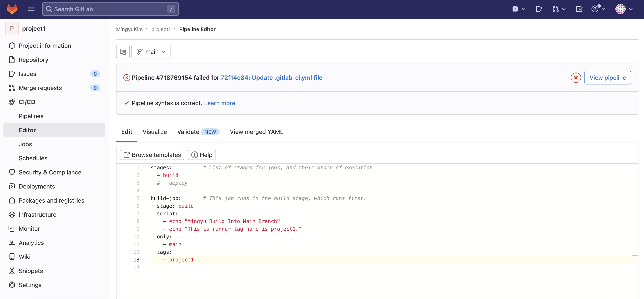This screenshot has height=299, width=644.
Task: Click the View pipeline button
Action: [x=607, y=78]
